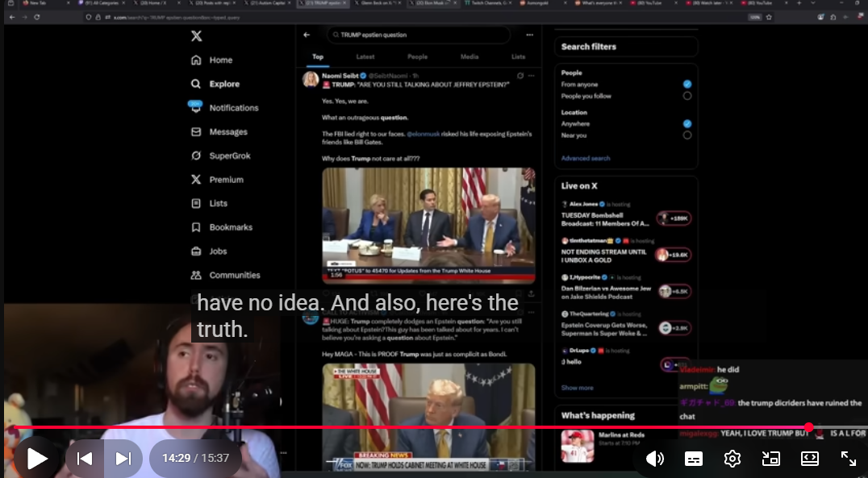Viewport: 868px width, 478px height.
Task: Skip to the previous video
Action: [85, 458]
